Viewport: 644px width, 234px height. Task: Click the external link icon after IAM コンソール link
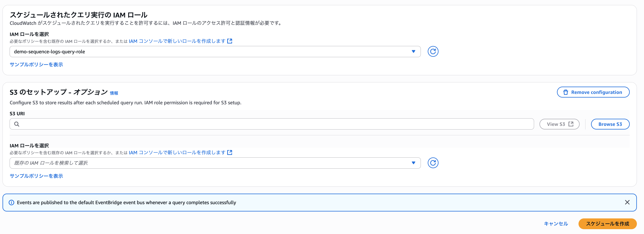[230, 41]
